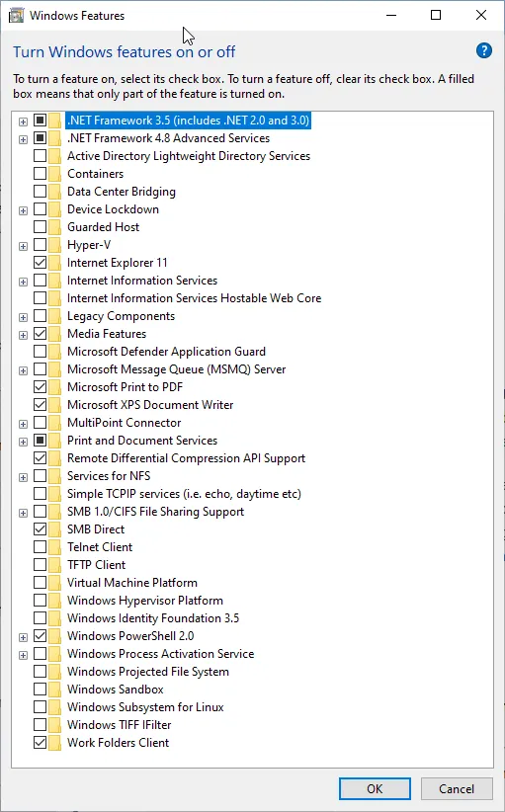Expand Microsoft Message Queue Server node

[x=23, y=370]
